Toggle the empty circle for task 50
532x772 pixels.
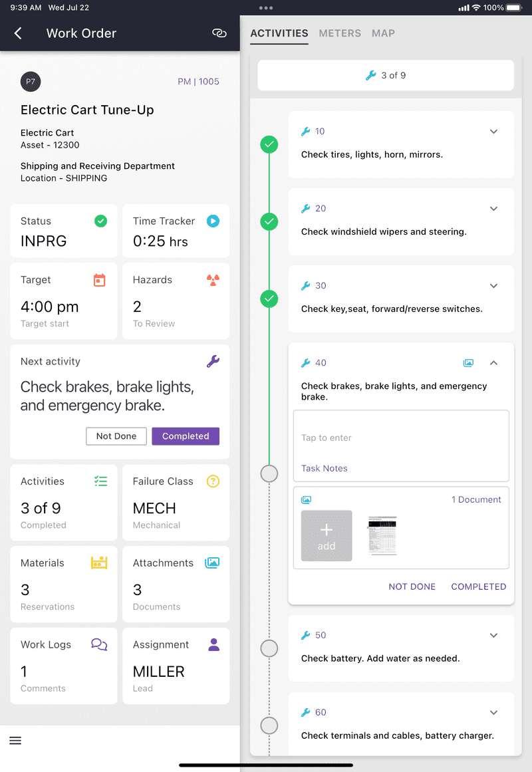(x=269, y=648)
